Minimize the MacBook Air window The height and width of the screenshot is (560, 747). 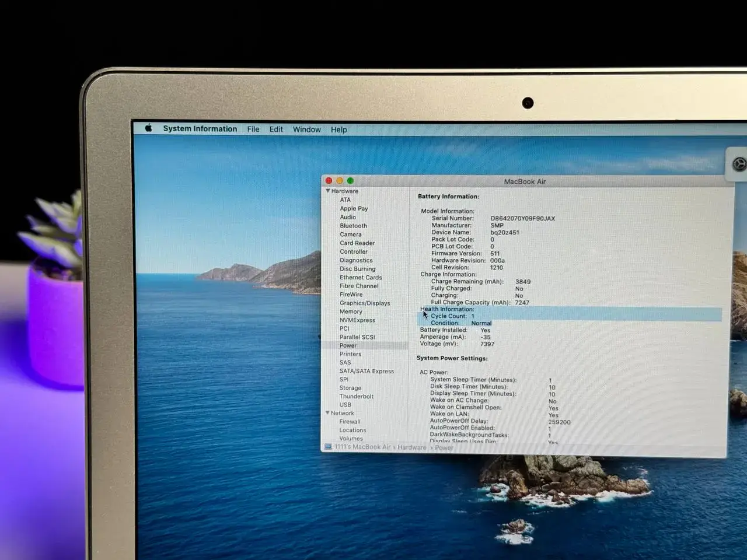coord(340,181)
